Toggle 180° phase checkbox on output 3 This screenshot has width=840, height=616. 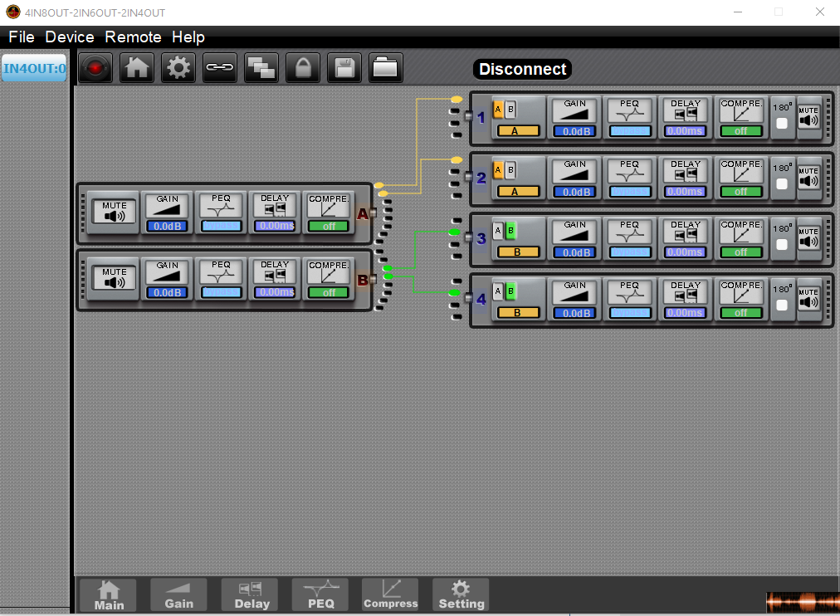[x=782, y=244]
